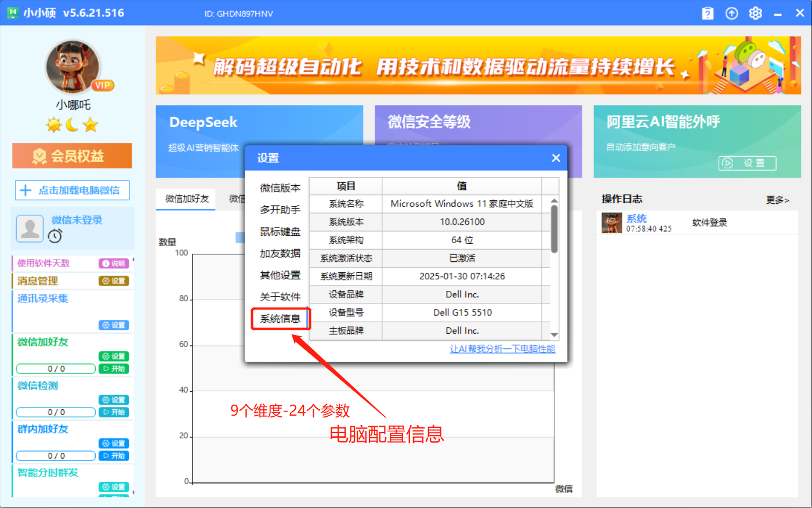Viewport: 812px width, 508px height.
Task: Open 关于软件 settings tab
Action: pos(280,297)
